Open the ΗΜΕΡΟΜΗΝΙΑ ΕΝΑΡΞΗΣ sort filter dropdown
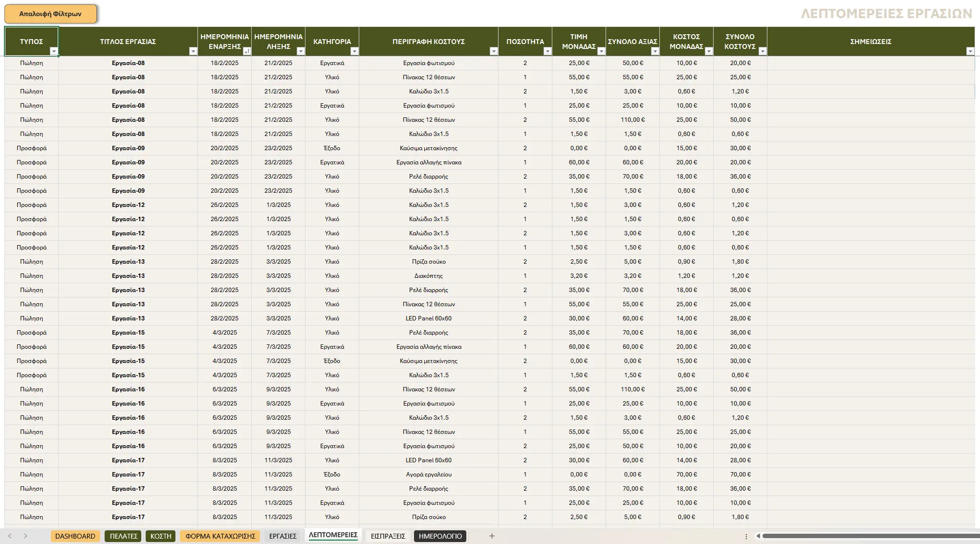 click(x=247, y=51)
